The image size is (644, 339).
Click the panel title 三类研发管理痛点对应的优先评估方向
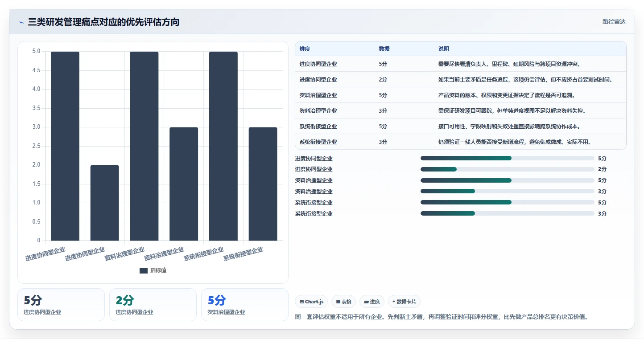coord(103,22)
